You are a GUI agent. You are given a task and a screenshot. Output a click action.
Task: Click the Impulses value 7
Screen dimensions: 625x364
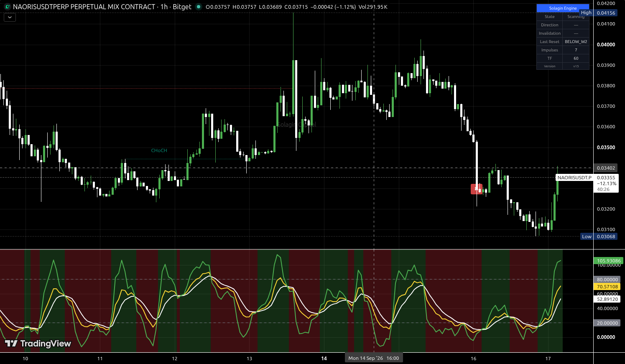point(576,50)
